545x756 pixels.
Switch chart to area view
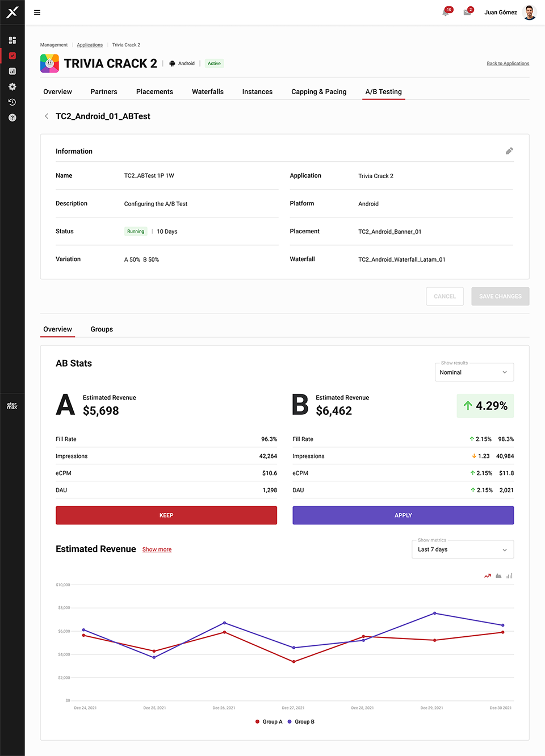coord(498,576)
